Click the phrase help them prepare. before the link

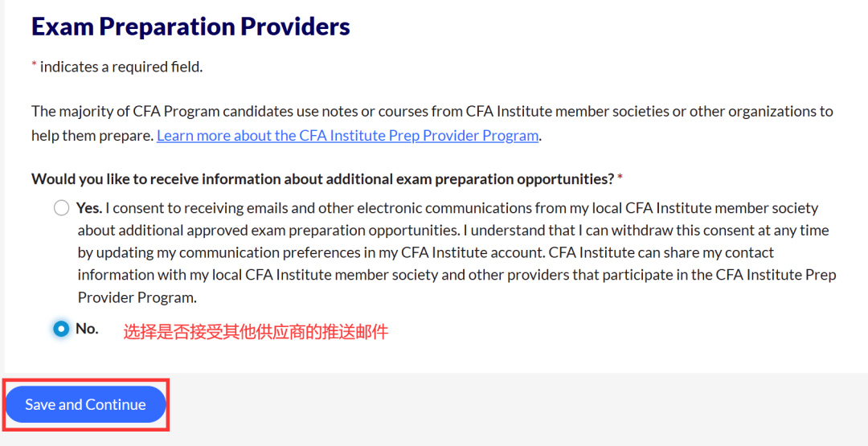click(x=92, y=136)
